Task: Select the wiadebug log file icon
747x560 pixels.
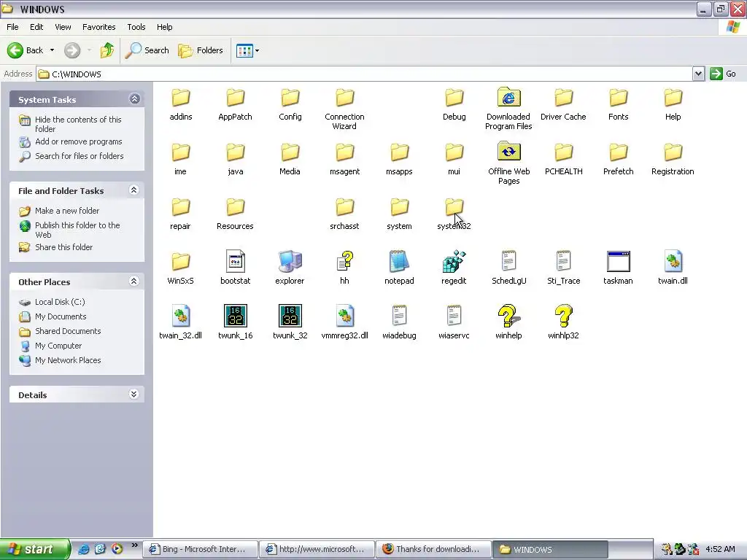Action: click(399, 316)
